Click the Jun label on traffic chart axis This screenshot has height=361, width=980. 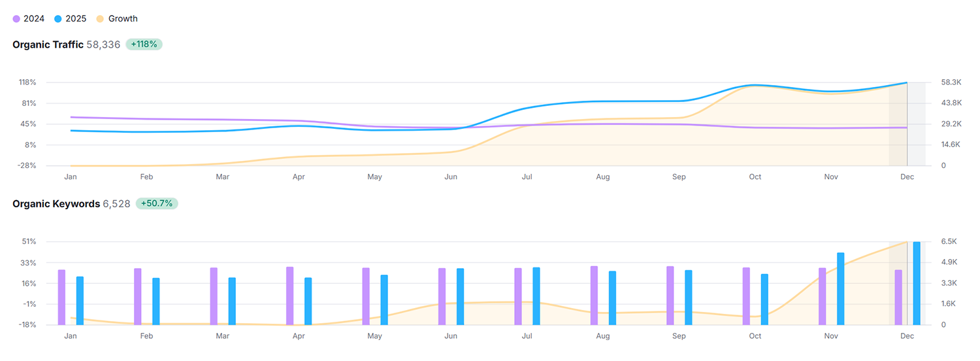tap(451, 177)
